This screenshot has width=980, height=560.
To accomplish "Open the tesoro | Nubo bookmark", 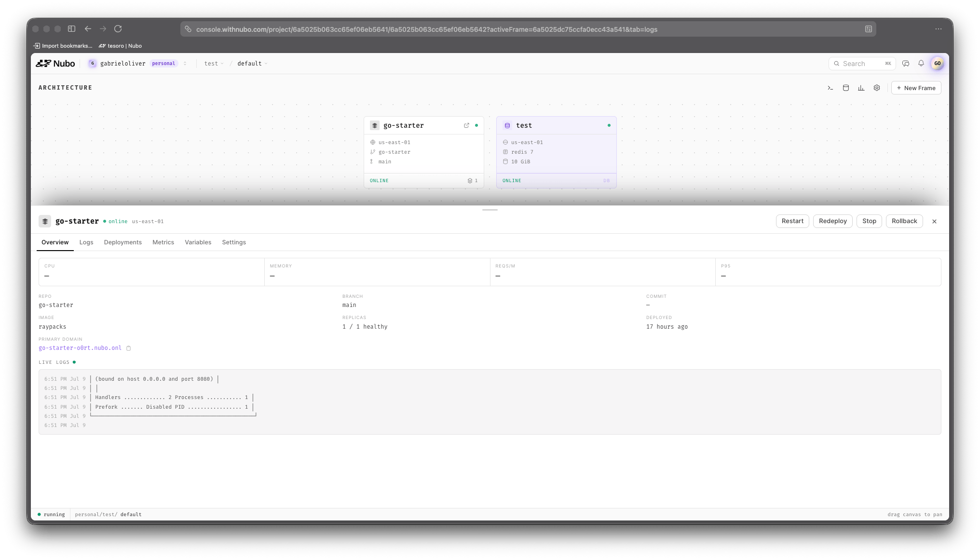I will (x=120, y=46).
